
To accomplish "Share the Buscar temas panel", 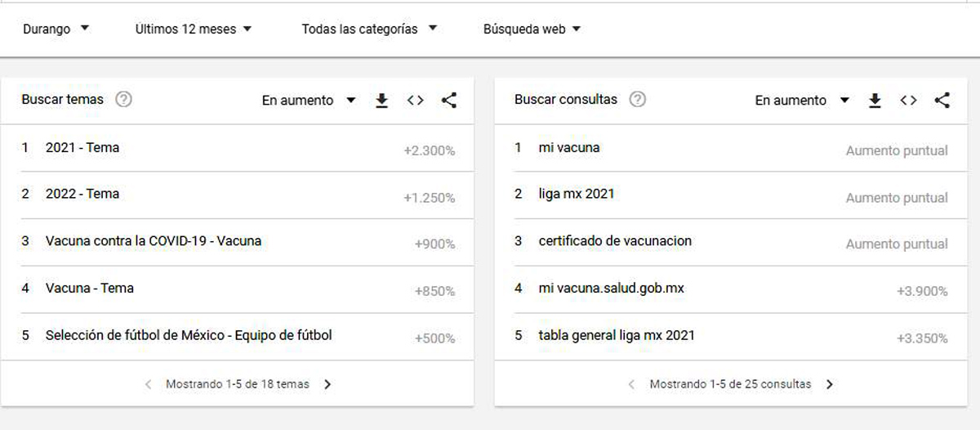I will click(448, 101).
